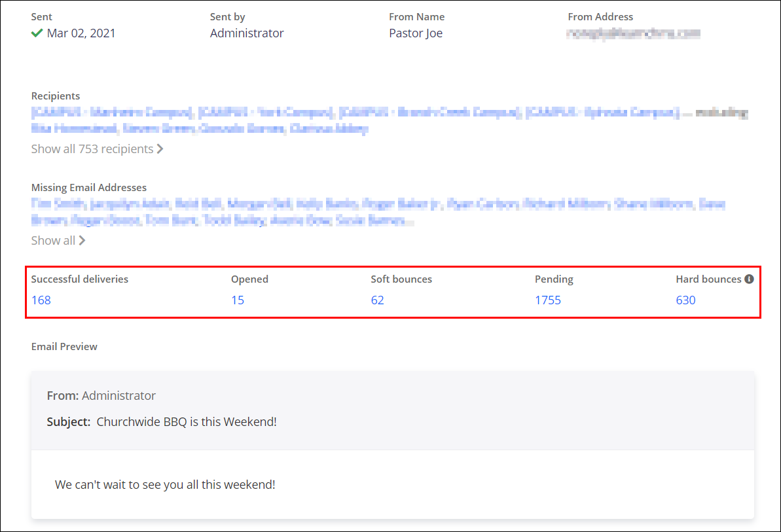781x532 pixels.
Task: Click the email body preview text
Action: point(165,485)
